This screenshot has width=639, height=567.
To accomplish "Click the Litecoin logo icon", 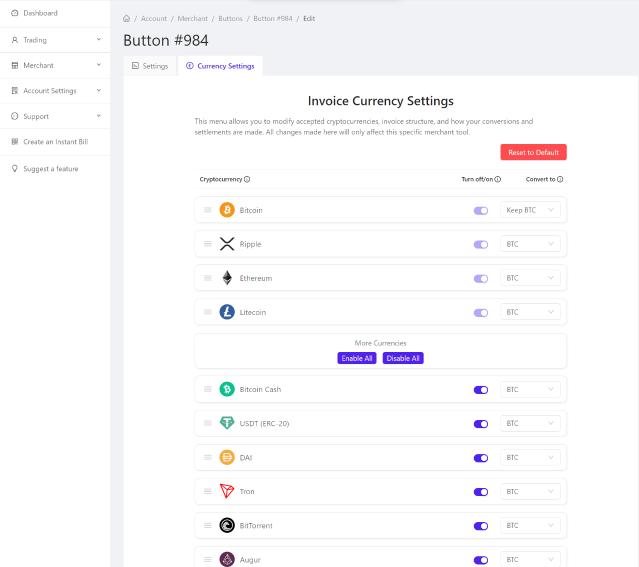I will tap(227, 312).
